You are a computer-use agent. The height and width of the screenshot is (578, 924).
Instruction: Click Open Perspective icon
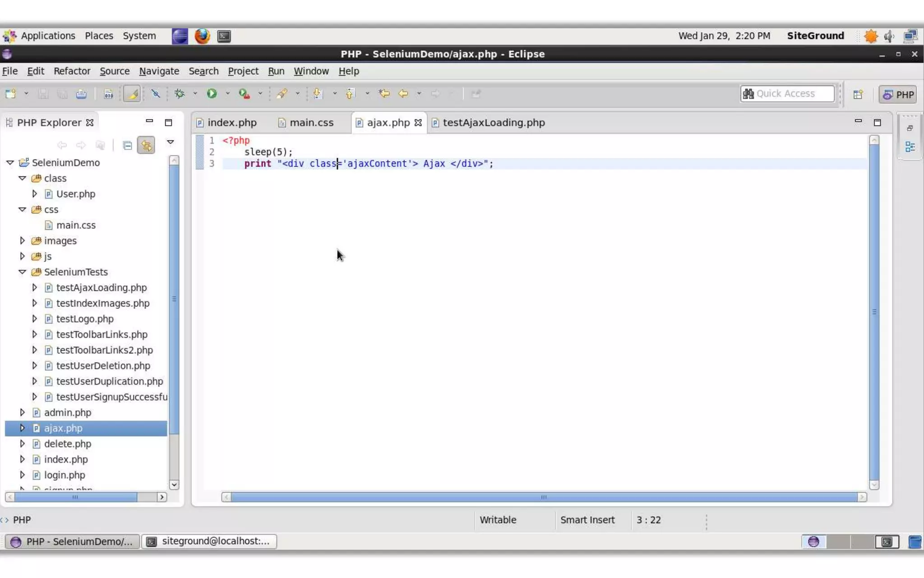pos(858,94)
